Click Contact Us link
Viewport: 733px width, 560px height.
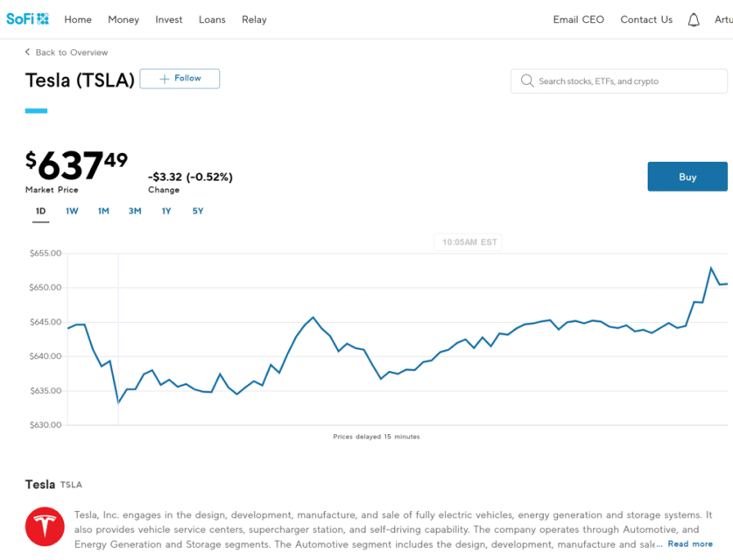coord(646,19)
